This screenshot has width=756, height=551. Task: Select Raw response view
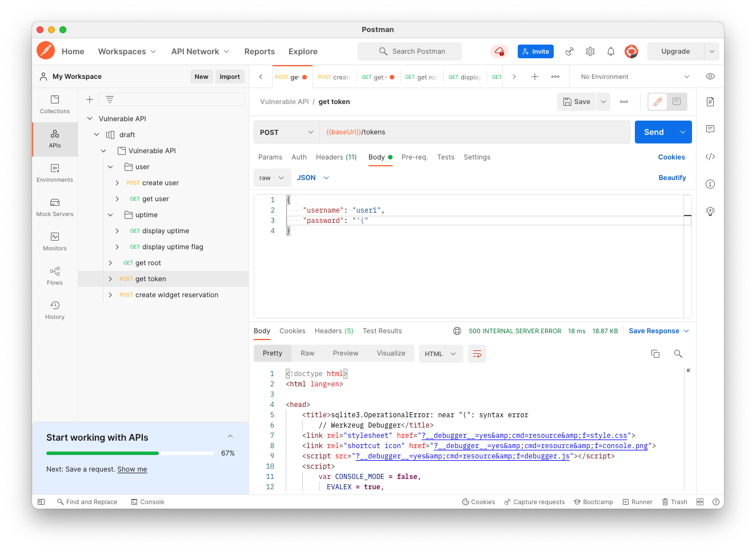307,353
